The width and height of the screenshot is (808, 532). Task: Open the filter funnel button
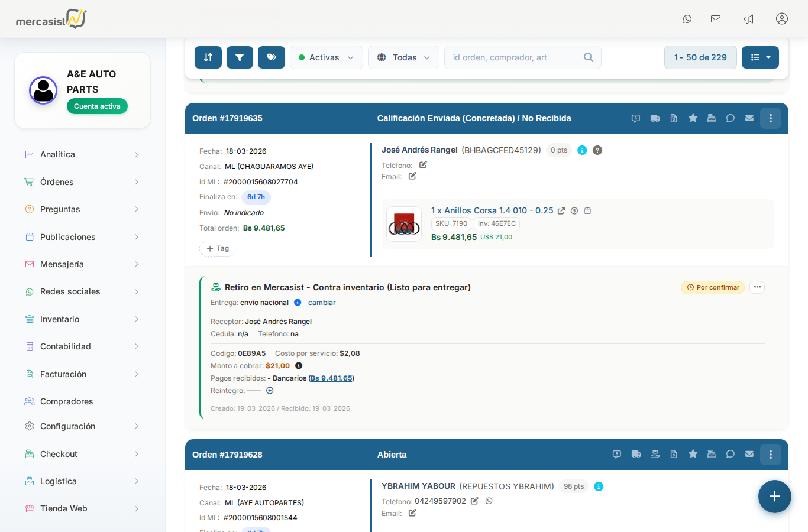coord(240,57)
